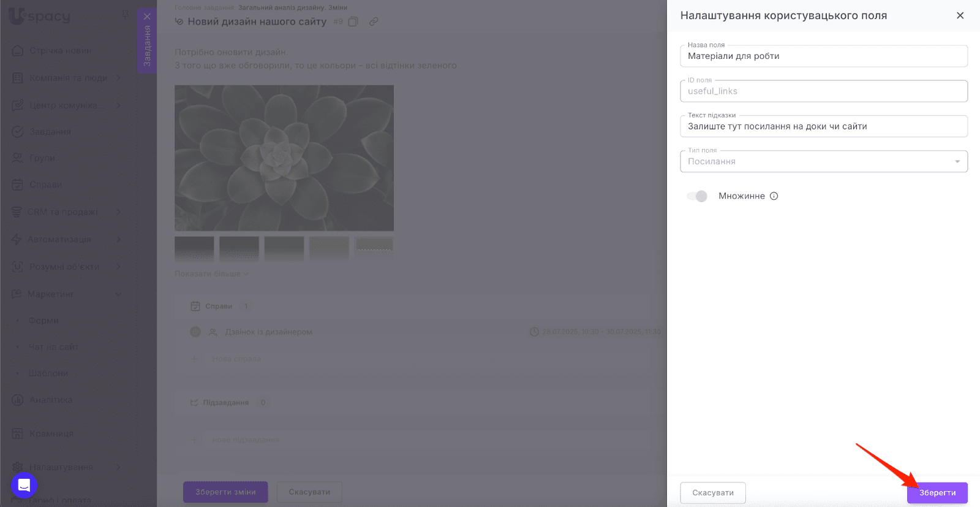Expand the communications center chevron
980x507 pixels.
pos(118,105)
